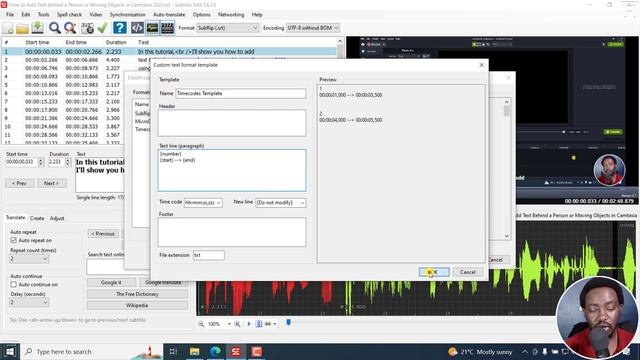Open the Spell check menu
640x360 pixels.
point(69,14)
